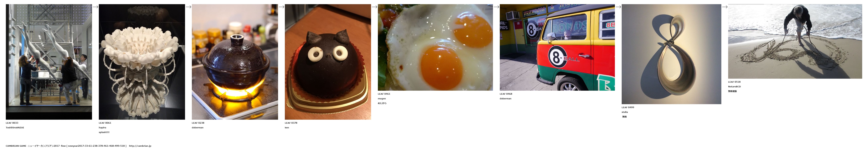Viewport: 868px width, 150px height.
Task: Click the arrow before the beach photo
Action: [x=725, y=7]
